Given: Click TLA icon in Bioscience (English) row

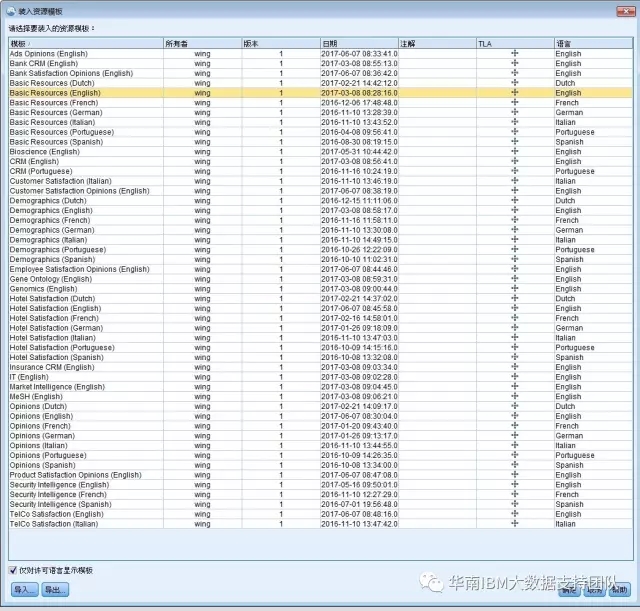Looking at the screenshot, I should 515,151.
